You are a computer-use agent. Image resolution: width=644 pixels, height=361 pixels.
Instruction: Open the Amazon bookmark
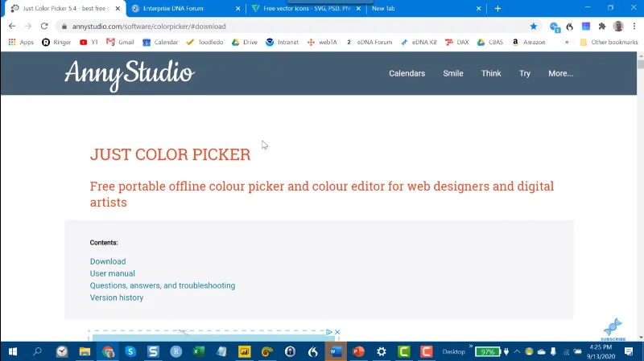point(529,43)
